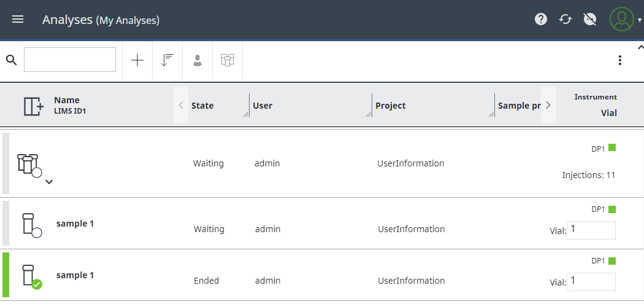This screenshot has width=644, height=304.
Task: Click the help question mark icon
Action: [x=541, y=19]
